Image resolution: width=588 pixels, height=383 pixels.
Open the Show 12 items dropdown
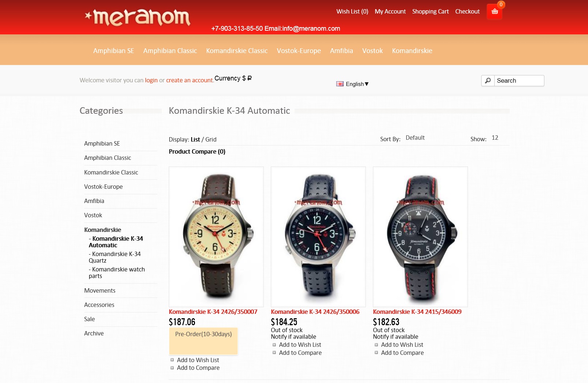(495, 138)
